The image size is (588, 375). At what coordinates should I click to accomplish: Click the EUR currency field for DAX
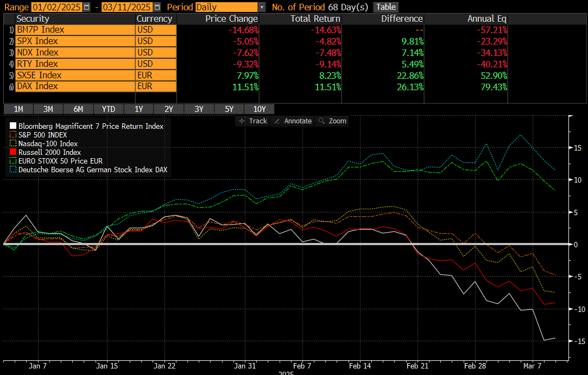(156, 86)
